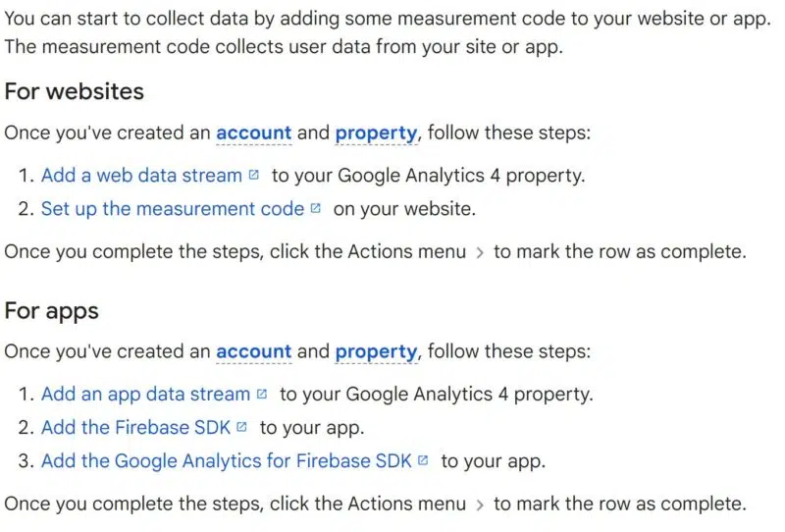Click the 'For websites' heading

[75, 91]
